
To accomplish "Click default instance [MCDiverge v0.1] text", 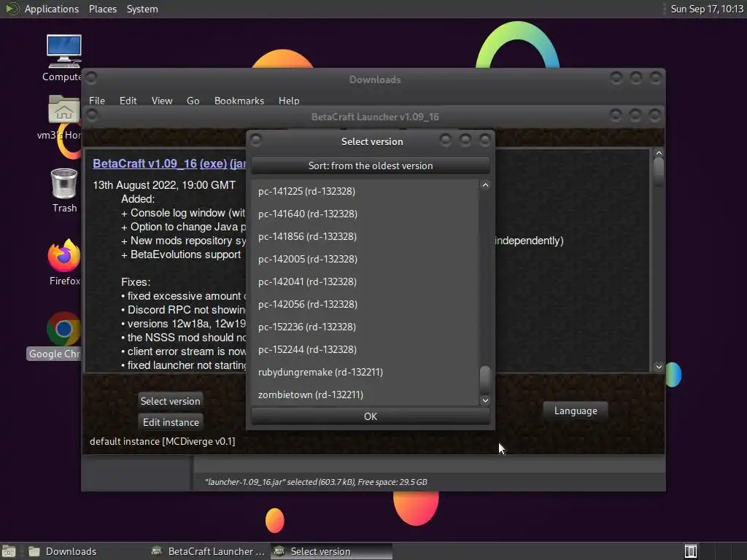I will pyautogui.click(x=163, y=441).
